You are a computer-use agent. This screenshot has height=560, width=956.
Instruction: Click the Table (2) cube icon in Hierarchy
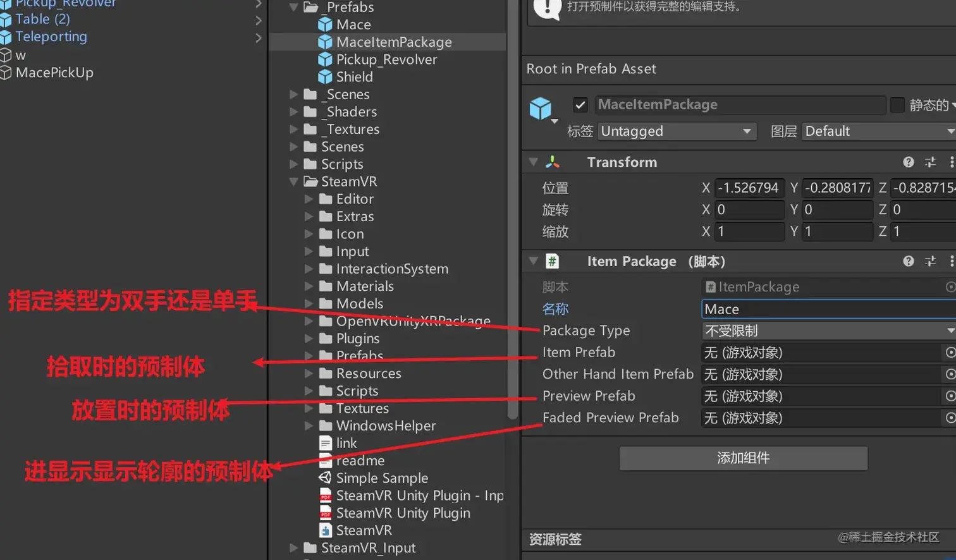(x=6, y=20)
